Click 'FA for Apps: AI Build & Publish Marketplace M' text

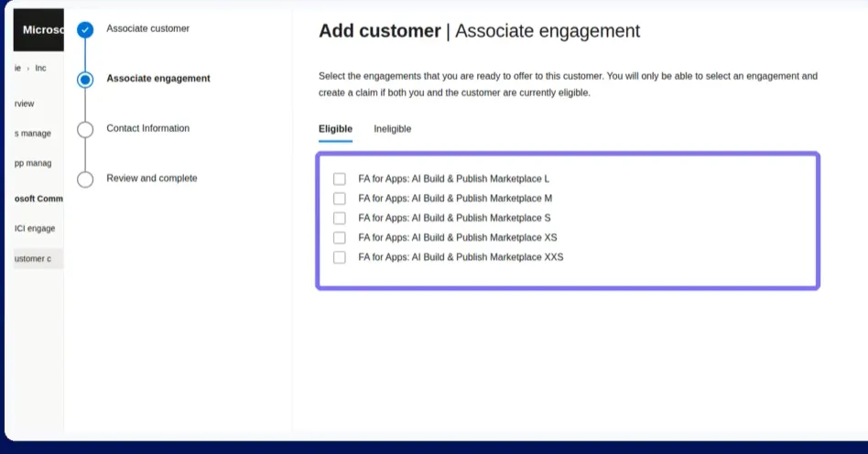pyautogui.click(x=455, y=199)
